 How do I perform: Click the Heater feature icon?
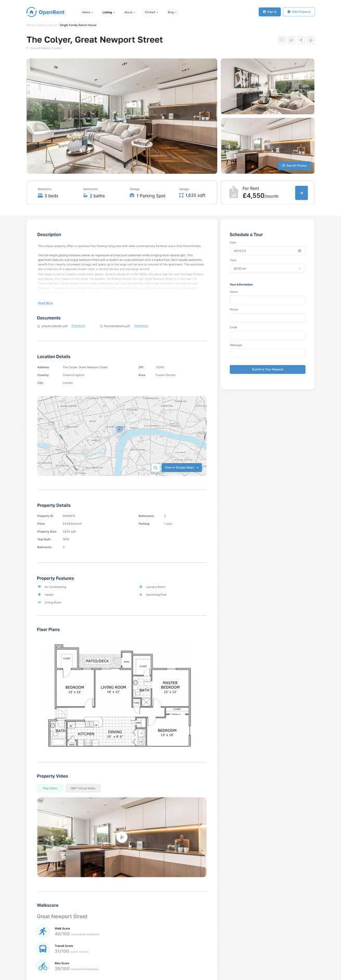[40, 595]
